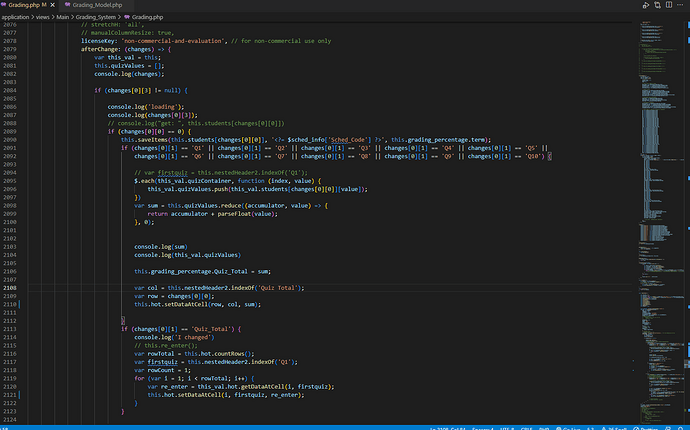This screenshot has width=690, height=430.
Task: Click the 'afterChange' callback name
Action: (x=99, y=49)
